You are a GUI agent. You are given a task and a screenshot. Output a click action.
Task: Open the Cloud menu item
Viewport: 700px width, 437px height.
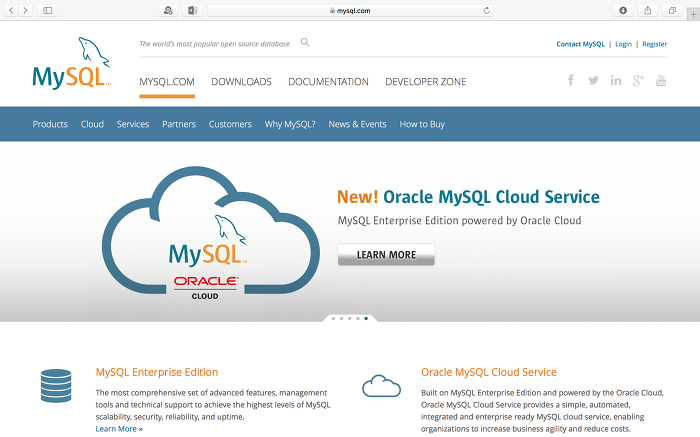pos(92,124)
